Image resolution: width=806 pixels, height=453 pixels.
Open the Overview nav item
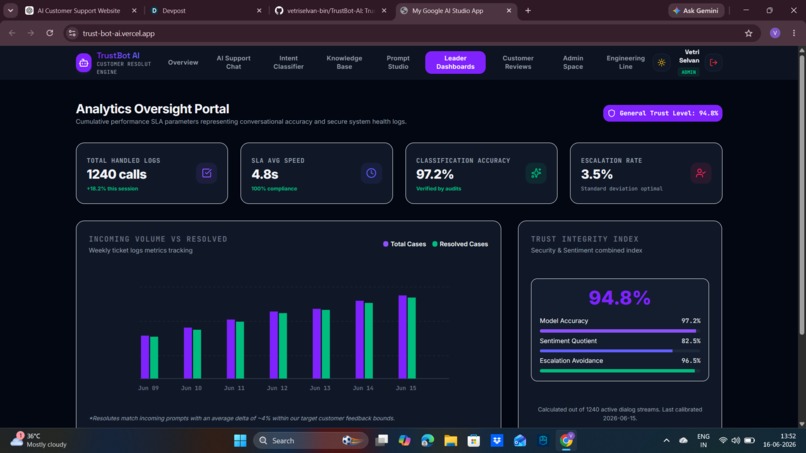[182, 62]
